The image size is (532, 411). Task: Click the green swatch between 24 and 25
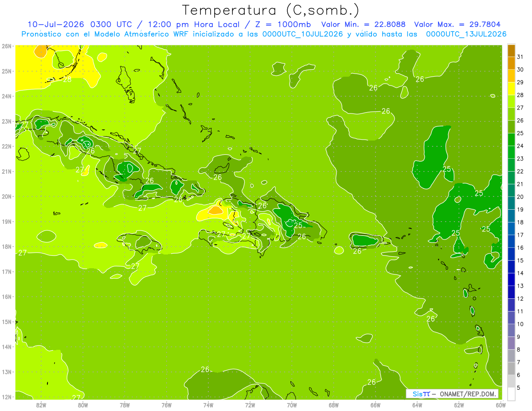511,139
